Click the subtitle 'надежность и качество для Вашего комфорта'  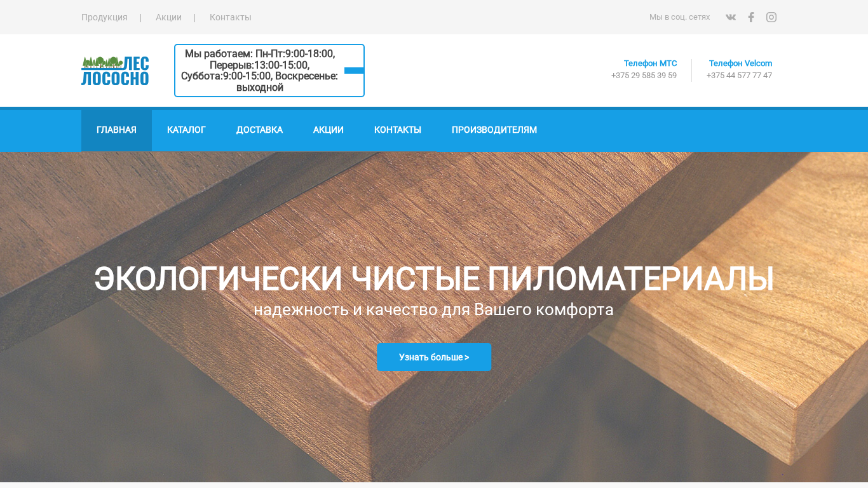[434, 310]
